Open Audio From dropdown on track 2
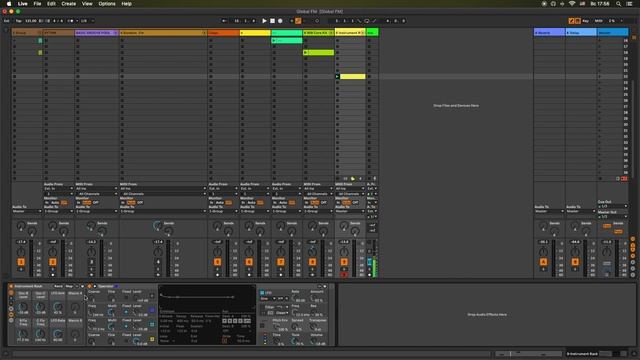 click(58, 189)
